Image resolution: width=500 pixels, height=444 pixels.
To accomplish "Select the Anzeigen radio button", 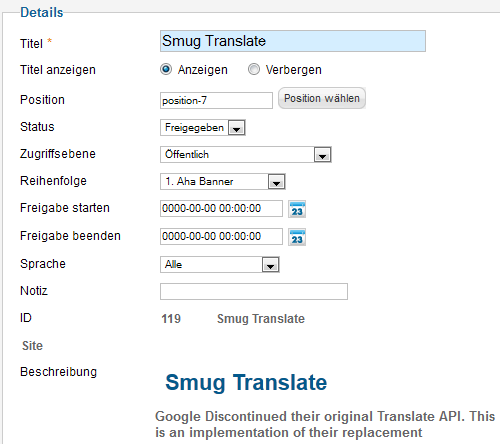I will [166, 69].
